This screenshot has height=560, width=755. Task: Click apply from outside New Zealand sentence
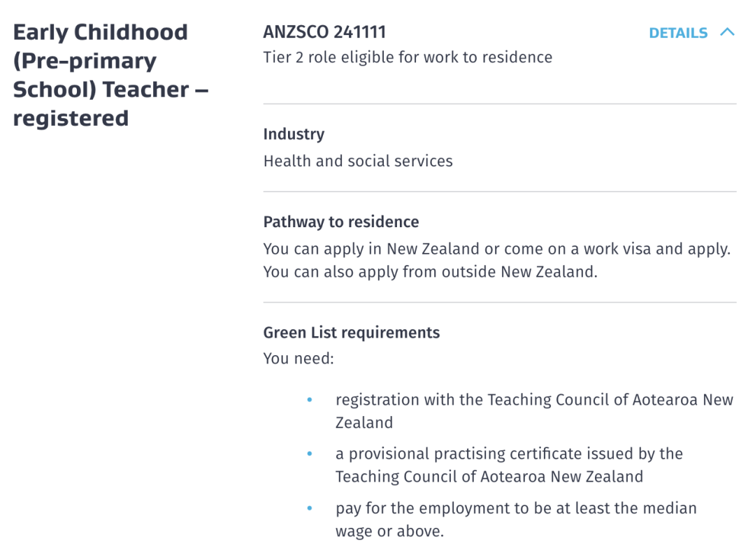(x=430, y=272)
